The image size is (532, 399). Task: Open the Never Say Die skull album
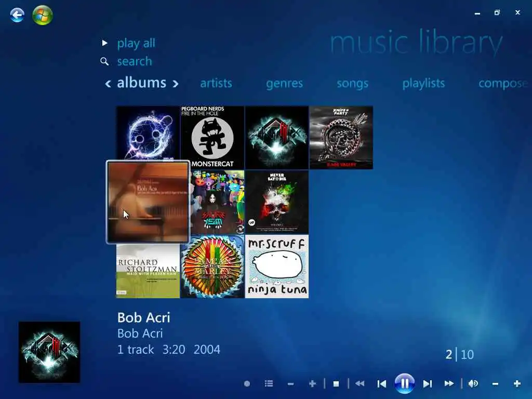pyautogui.click(x=277, y=202)
